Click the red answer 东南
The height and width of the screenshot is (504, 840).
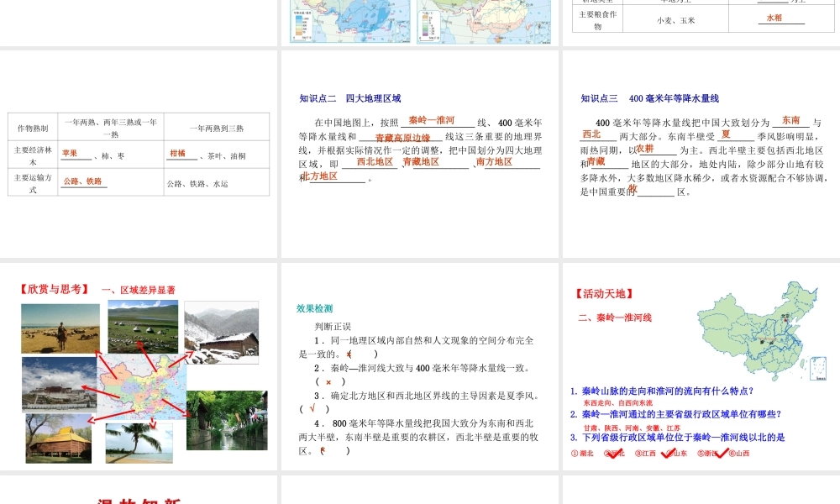pyautogui.click(x=790, y=120)
